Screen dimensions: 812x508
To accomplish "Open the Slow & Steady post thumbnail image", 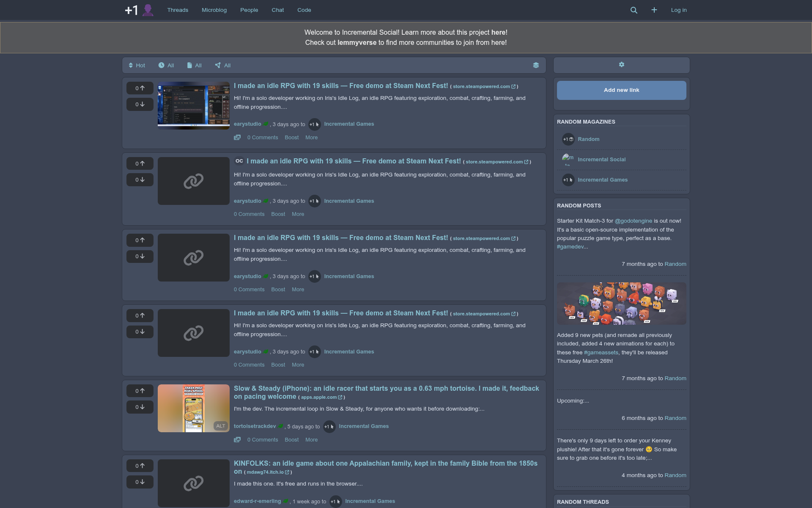I will point(194,408).
